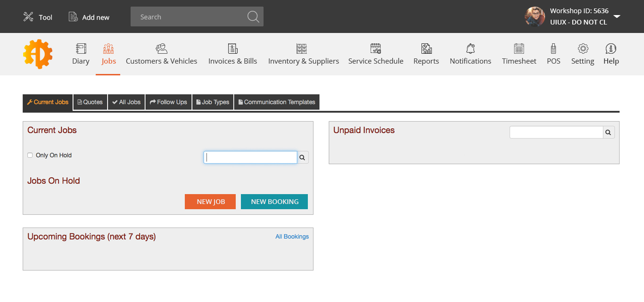Follow the All Bookings link
The width and height of the screenshot is (644, 302).
coord(292,237)
